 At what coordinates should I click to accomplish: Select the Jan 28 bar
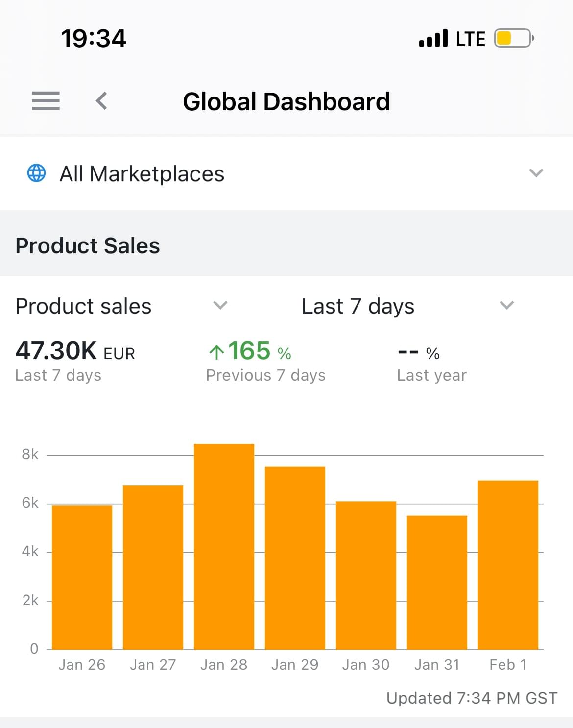click(x=224, y=546)
